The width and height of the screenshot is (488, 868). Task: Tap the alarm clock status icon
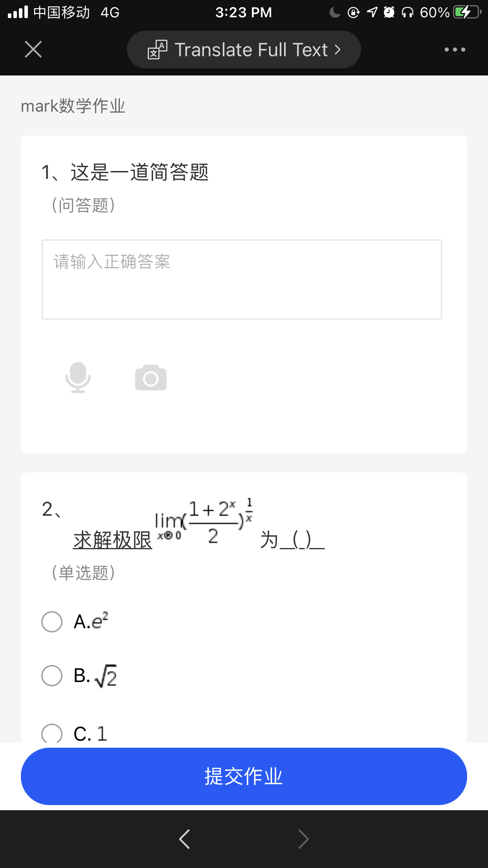(x=389, y=13)
